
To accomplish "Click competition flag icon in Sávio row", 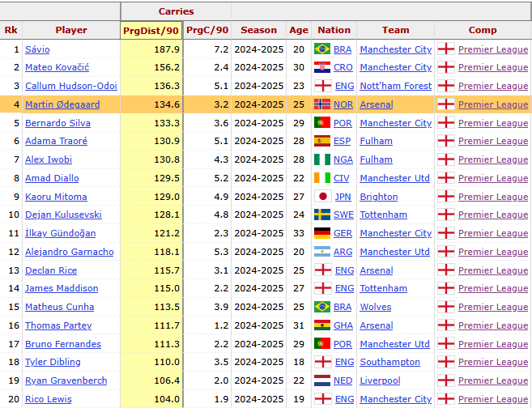I will 446,49.
